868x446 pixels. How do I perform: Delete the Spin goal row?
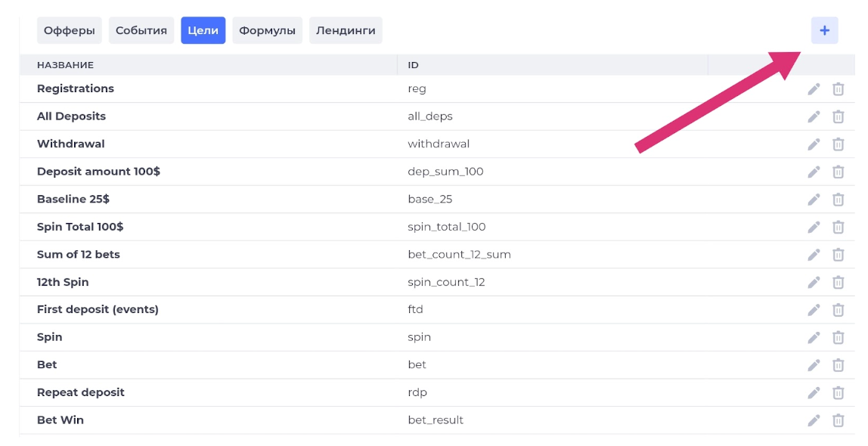click(838, 338)
